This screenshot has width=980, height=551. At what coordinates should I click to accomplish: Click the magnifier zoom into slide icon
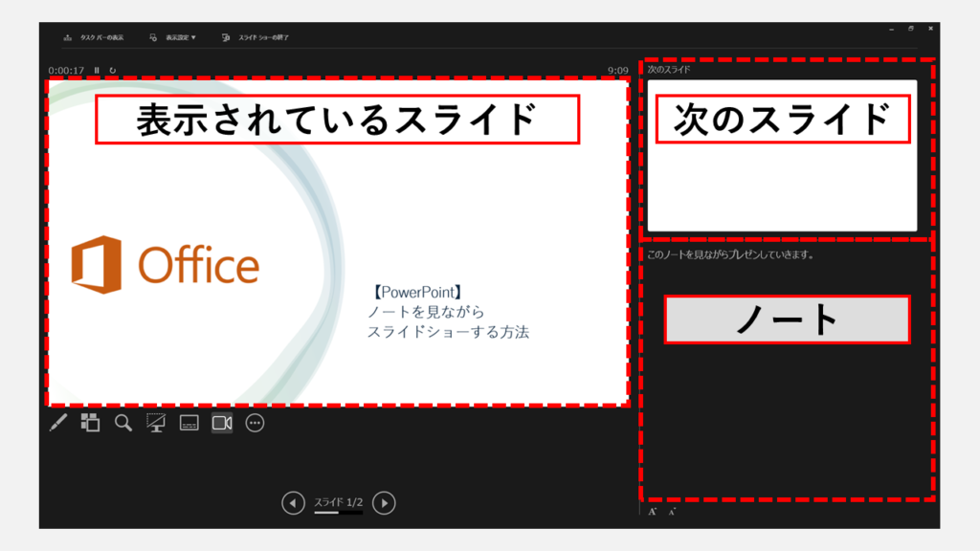123,423
